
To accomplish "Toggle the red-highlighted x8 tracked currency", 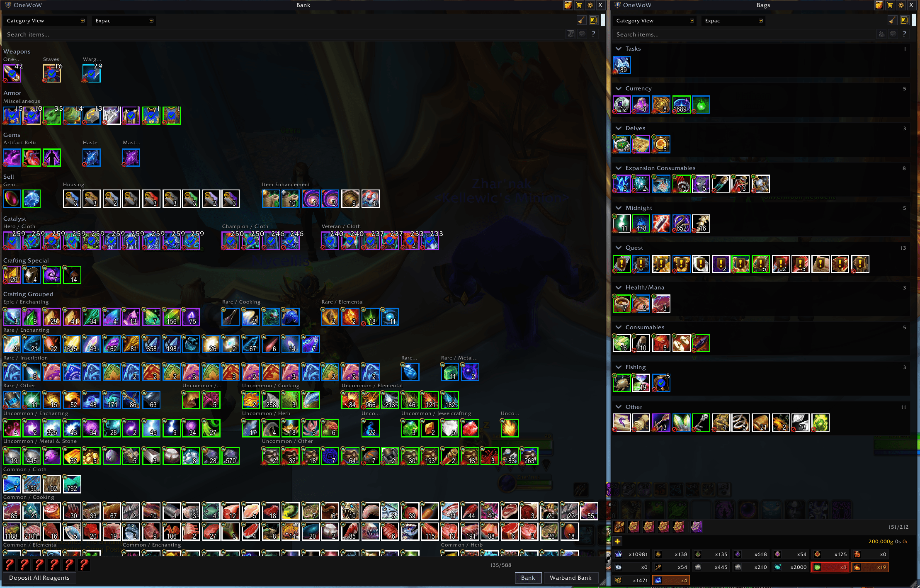I will [x=830, y=567].
